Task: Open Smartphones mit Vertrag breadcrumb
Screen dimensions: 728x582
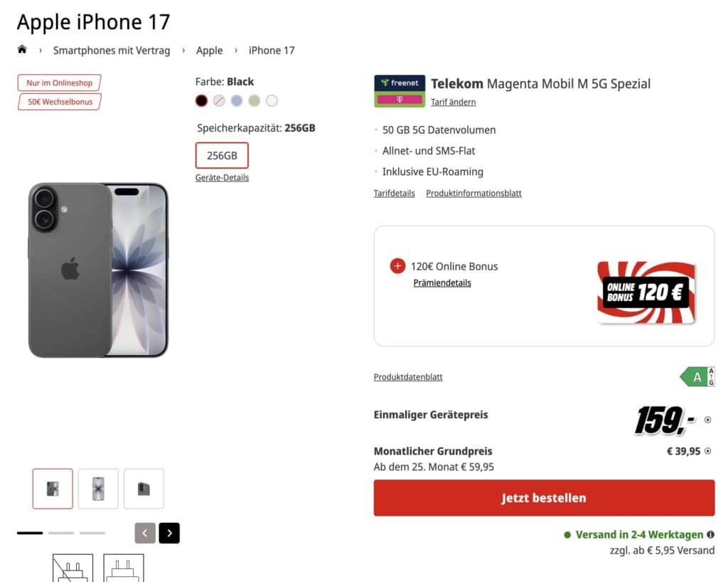Action: pyautogui.click(x=112, y=51)
